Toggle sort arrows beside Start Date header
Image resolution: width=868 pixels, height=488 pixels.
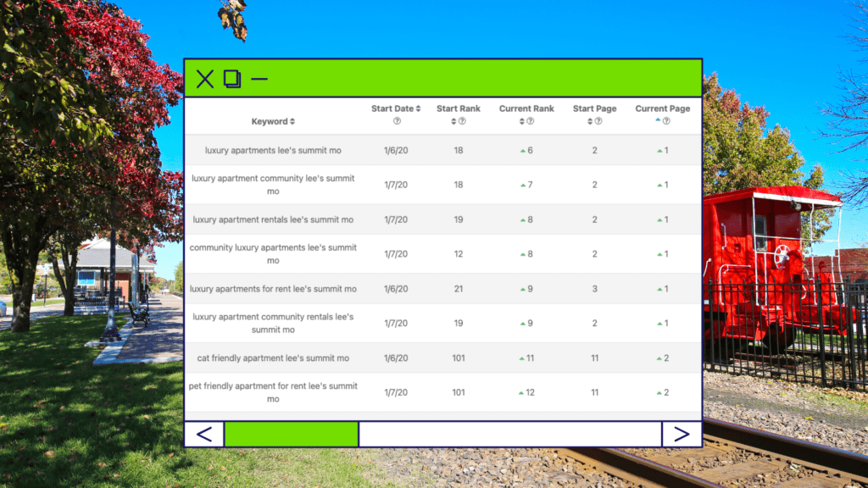(418, 109)
